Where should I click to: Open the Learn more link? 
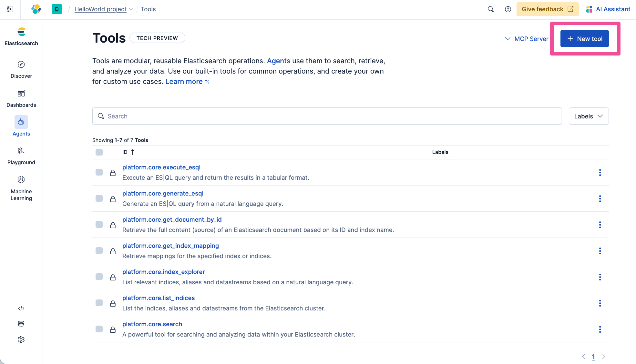point(184,81)
